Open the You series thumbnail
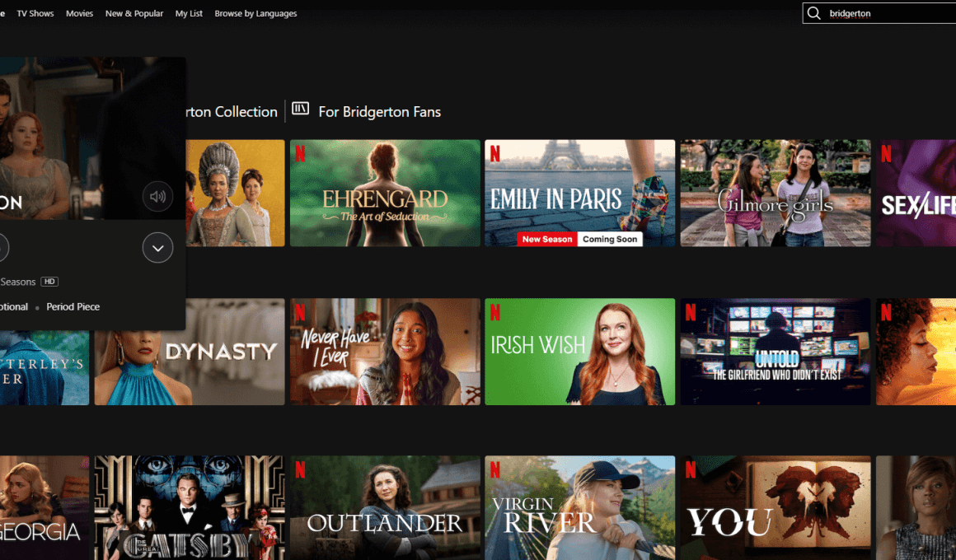The width and height of the screenshot is (956, 560). point(776,507)
